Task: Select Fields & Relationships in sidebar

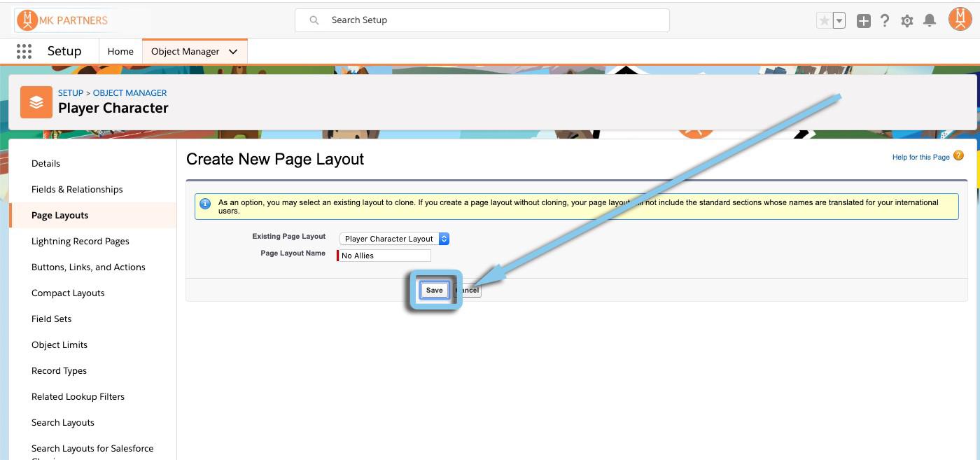Action: [77, 189]
